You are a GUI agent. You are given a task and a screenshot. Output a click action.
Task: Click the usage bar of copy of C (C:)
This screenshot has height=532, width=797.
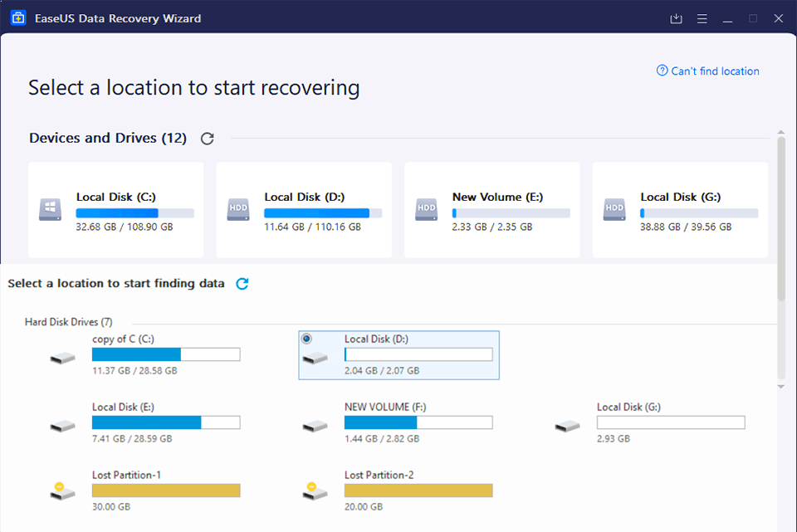click(166, 354)
